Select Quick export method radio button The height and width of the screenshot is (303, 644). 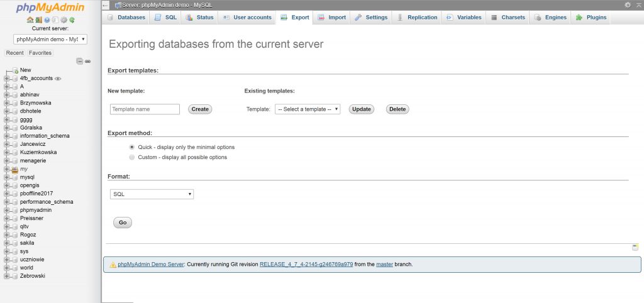(x=132, y=146)
